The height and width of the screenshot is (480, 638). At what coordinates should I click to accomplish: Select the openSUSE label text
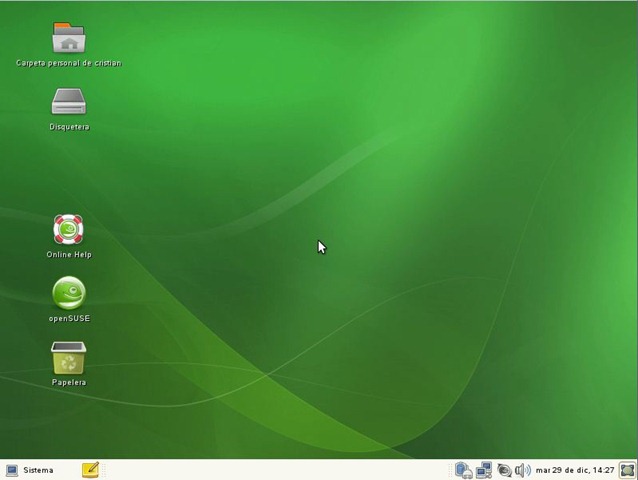(69, 319)
